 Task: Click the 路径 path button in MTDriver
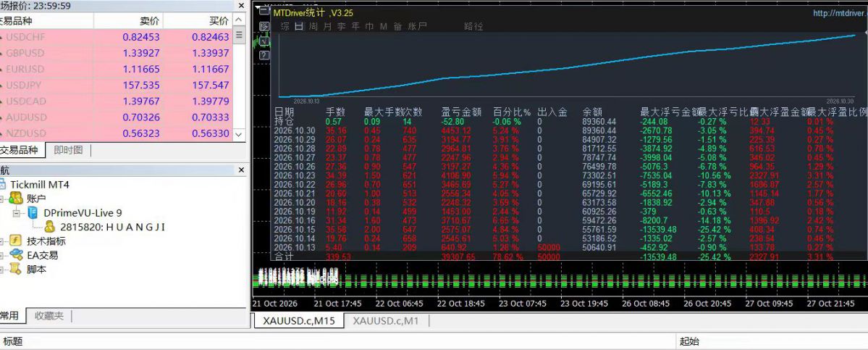coord(473,26)
